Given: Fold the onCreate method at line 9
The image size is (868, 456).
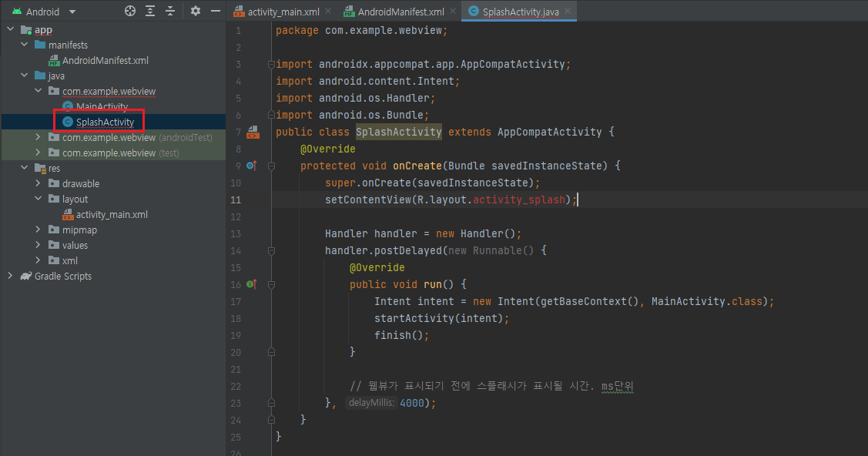Looking at the screenshot, I should point(271,166).
